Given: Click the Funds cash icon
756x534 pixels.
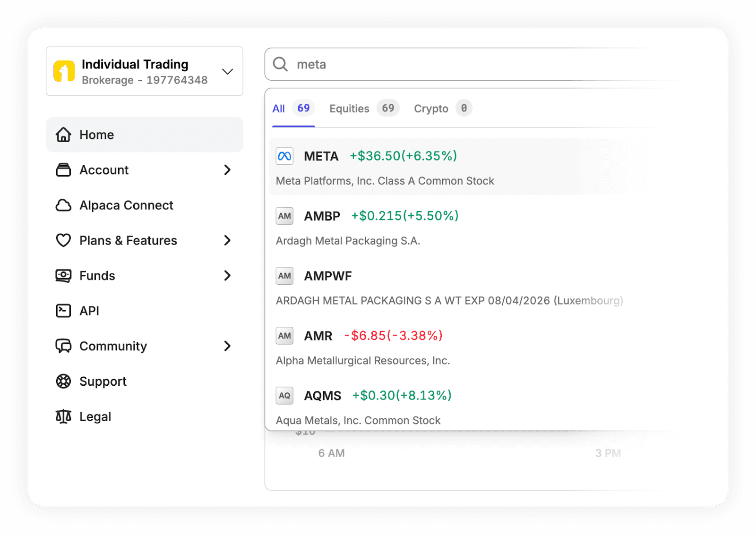Looking at the screenshot, I should tap(63, 276).
